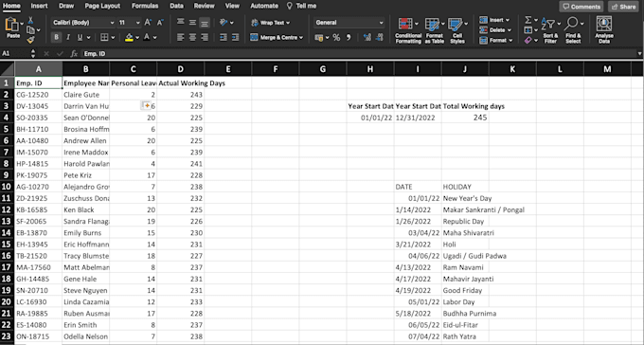Toggle italic formatting

[x=68, y=37]
